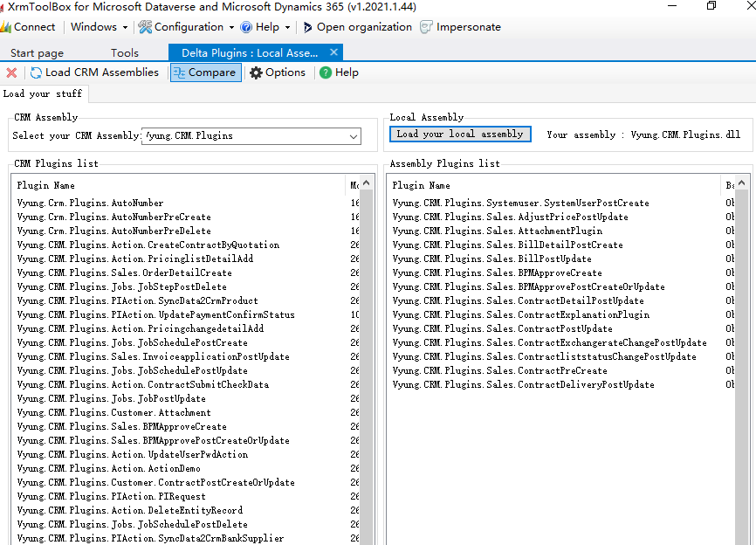
Task: Select Jobs.JobSchedulePostUpdate row
Action: [x=185, y=371]
